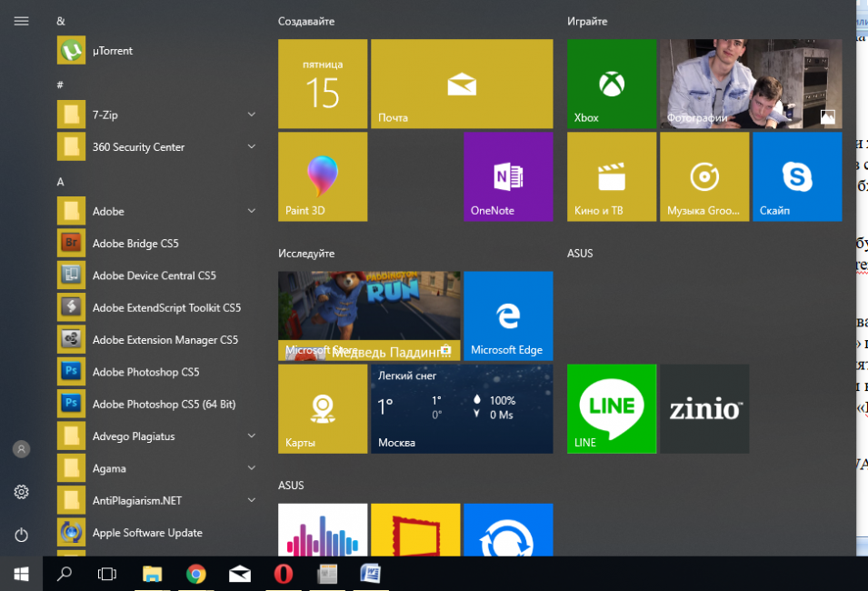
Task: Switch to Opera browser on taskbar
Action: pos(284,574)
